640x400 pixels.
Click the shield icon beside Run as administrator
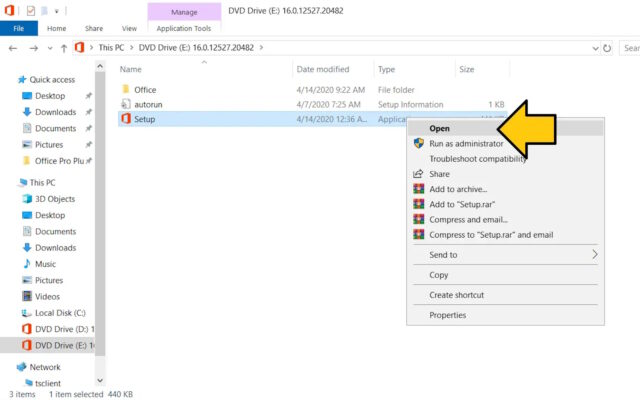pyautogui.click(x=419, y=143)
